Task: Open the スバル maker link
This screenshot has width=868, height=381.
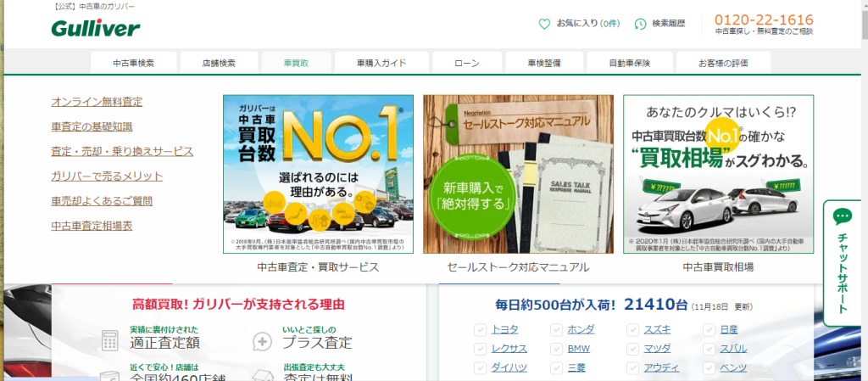Action: [733, 349]
